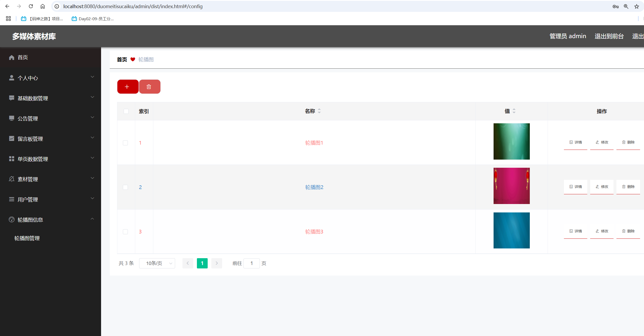Open the browser apps grid icon
The height and width of the screenshot is (336, 644).
coord(8,19)
